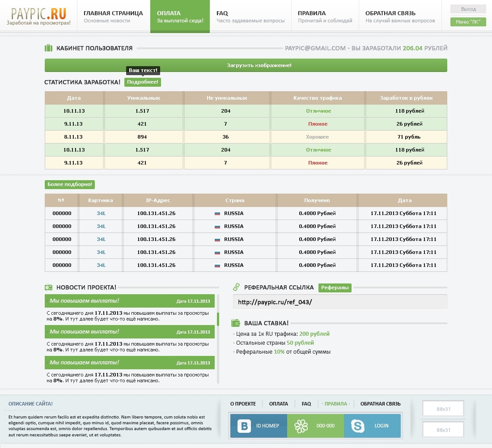Switch to the FAQ navigation tab
This screenshot has height=448, width=492.
coord(250,17)
